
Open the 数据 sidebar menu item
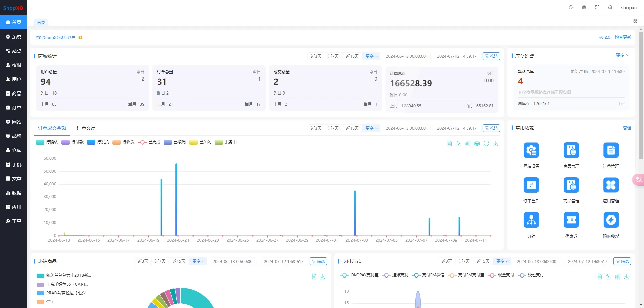[x=13, y=193]
